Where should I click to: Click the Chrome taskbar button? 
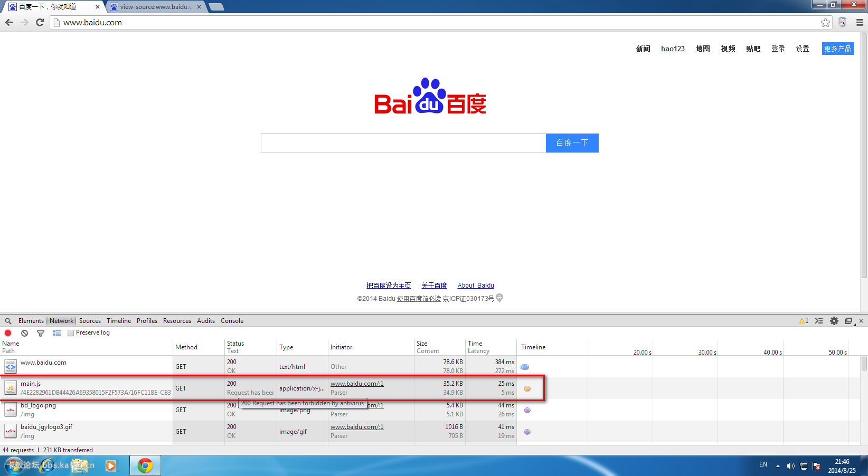click(145, 465)
